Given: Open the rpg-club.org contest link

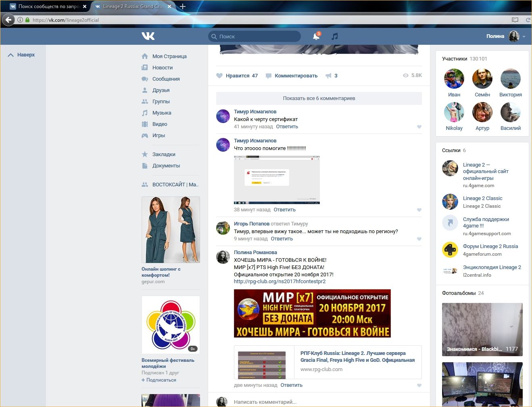Looking at the screenshot, I should point(280,282).
